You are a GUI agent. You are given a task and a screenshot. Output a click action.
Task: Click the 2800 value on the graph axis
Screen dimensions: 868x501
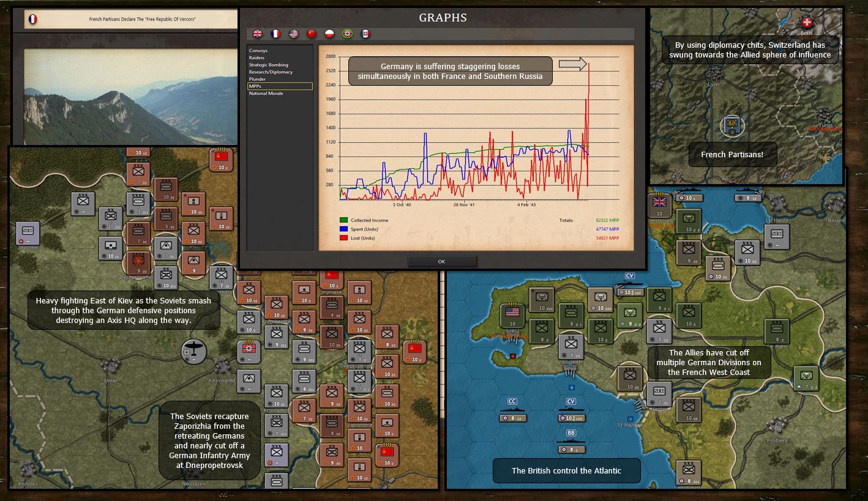point(331,56)
